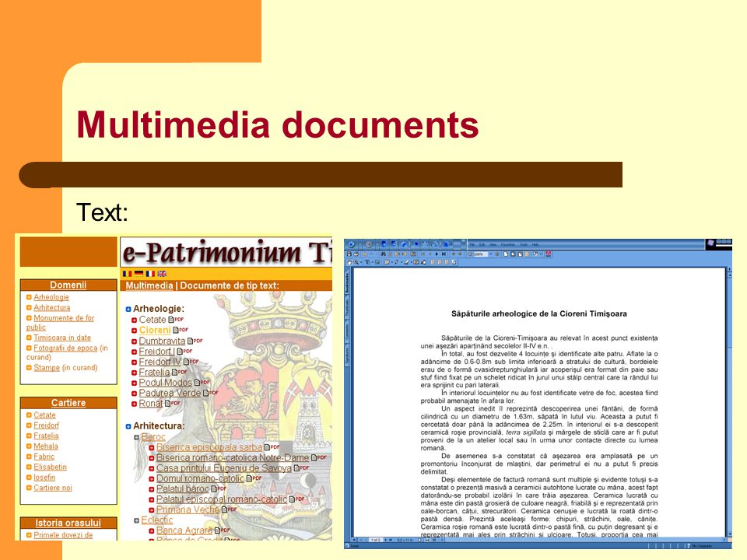Open the Banca Agrara link

click(x=184, y=530)
